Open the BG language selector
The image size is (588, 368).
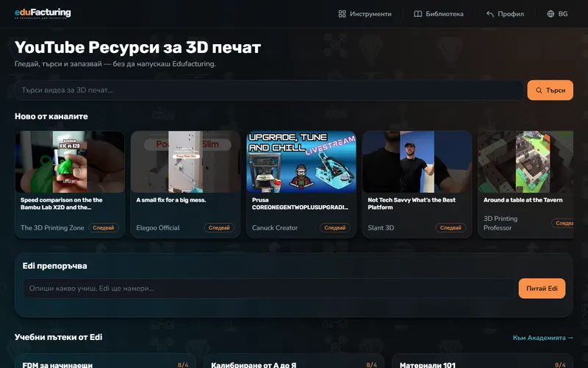pyautogui.click(x=557, y=14)
